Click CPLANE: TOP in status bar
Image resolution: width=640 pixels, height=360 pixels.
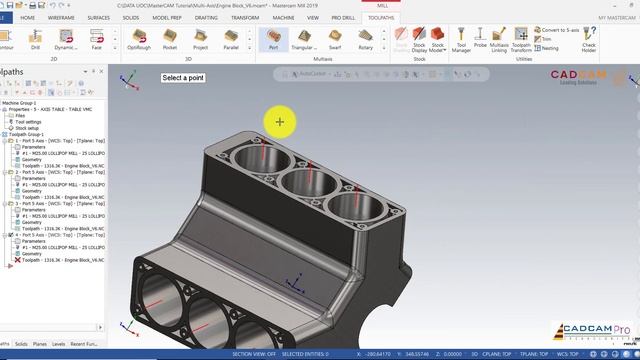click(498, 354)
